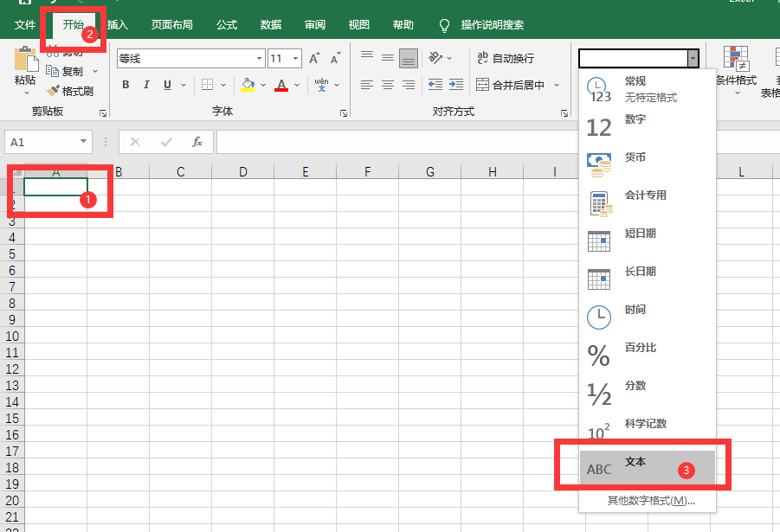Choose 时间 time format
This screenshot has width=780, height=532.
click(x=648, y=317)
